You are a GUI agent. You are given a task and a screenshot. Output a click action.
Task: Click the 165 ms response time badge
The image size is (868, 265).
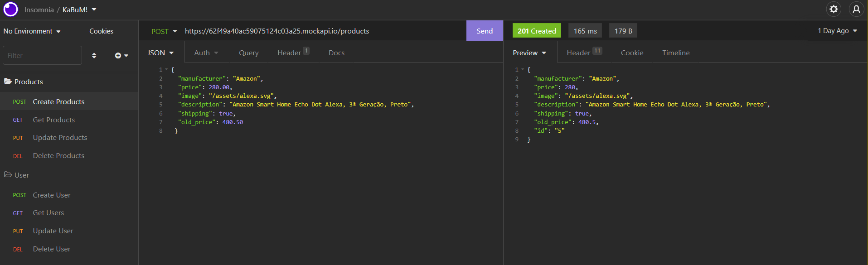point(585,31)
